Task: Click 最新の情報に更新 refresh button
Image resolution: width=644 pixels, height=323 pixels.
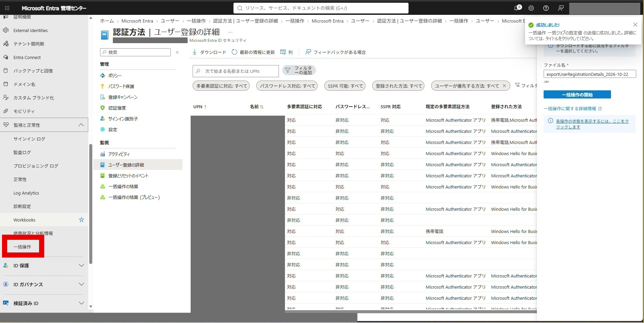Action: [253, 52]
